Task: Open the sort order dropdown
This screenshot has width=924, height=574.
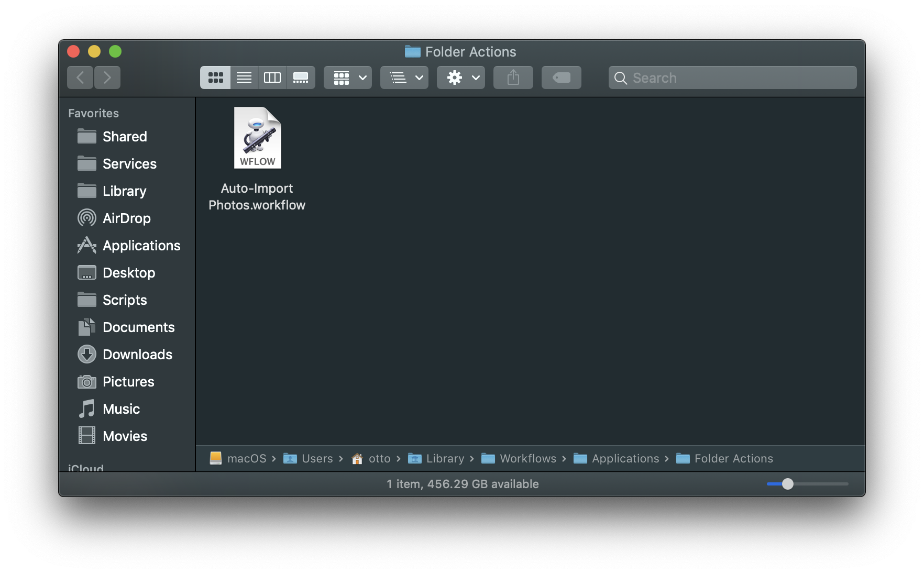Action: [x=404, y=78]
